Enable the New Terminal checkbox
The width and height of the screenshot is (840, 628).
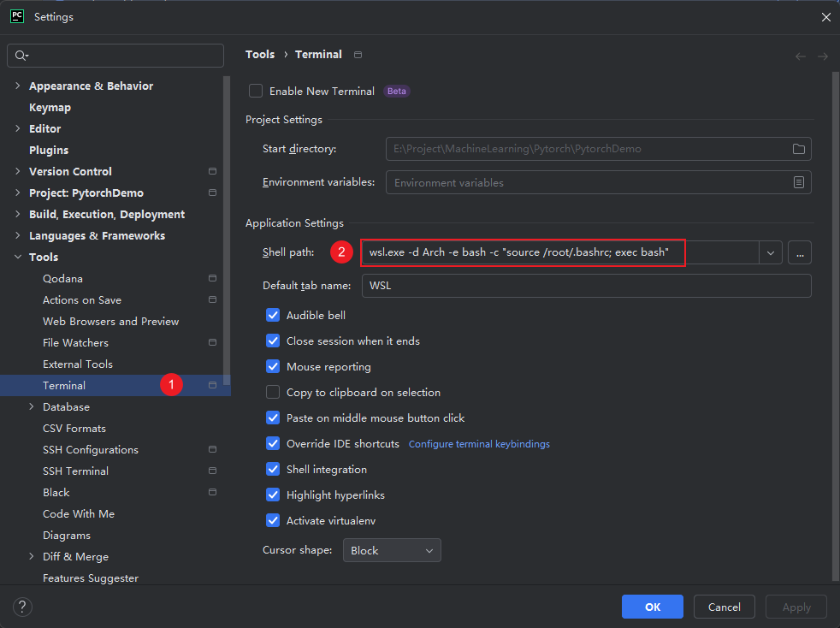256,91
